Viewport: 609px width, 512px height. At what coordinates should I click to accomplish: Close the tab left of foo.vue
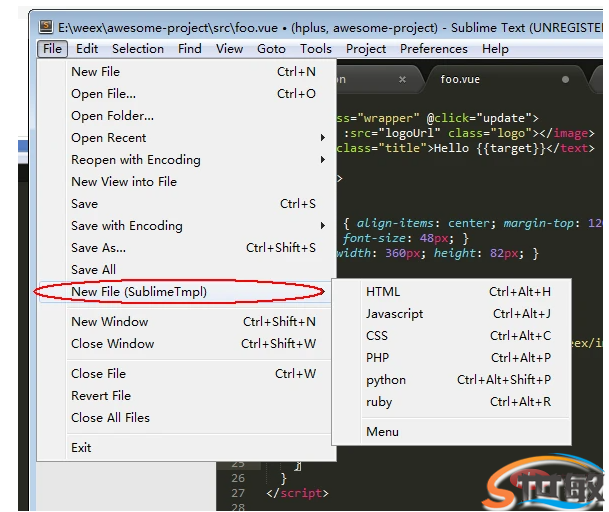[x=402, y=79]
